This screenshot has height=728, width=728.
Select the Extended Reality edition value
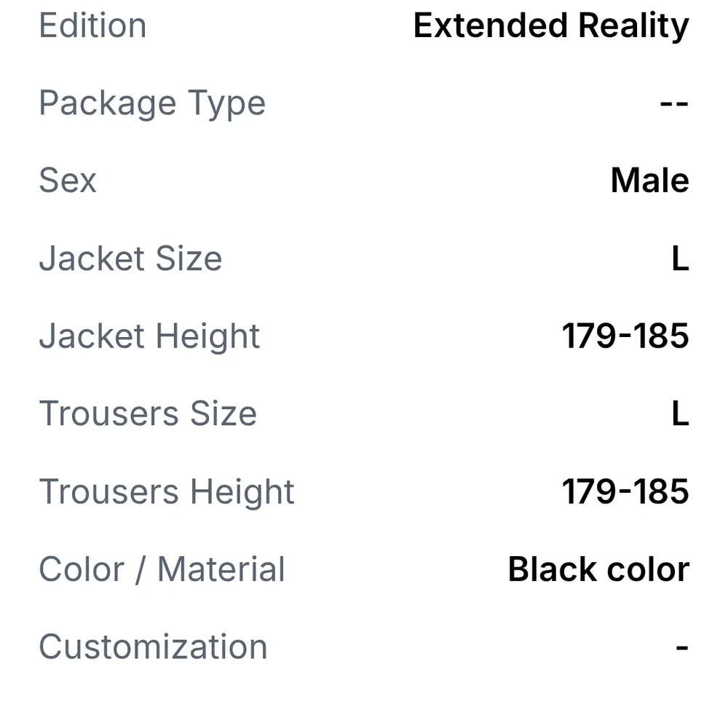pos(551,26)
